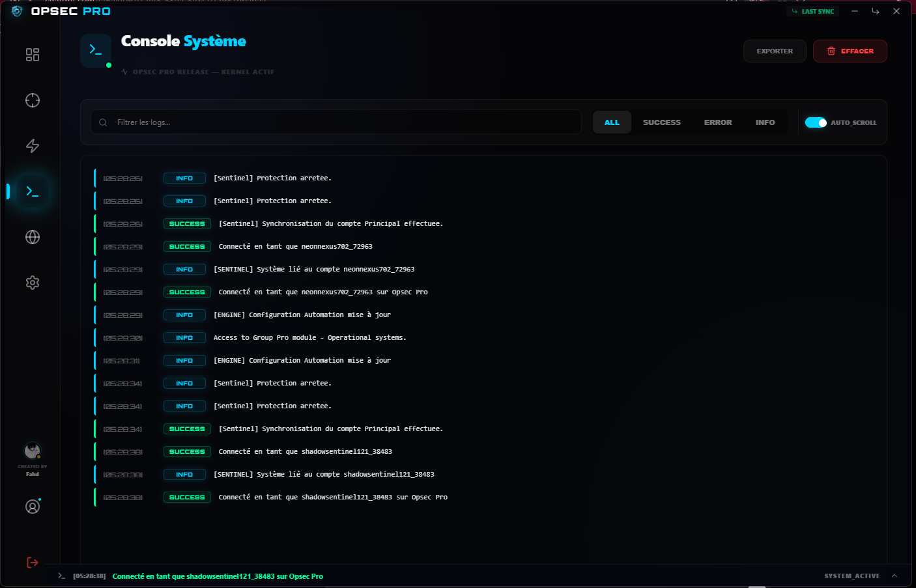Viewport: 916px width, 588px height.
Task: Select the ALL log filter tab
Action: pos(612,122)
